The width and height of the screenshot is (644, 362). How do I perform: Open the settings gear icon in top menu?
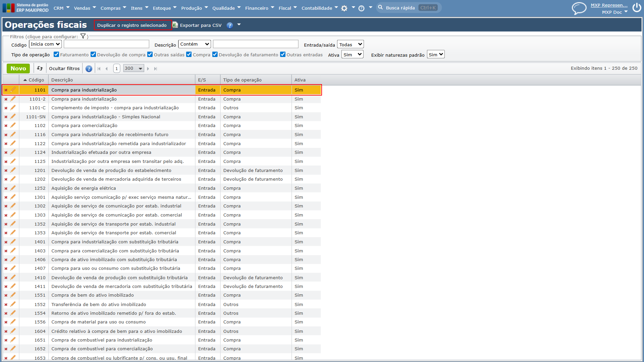344,8
